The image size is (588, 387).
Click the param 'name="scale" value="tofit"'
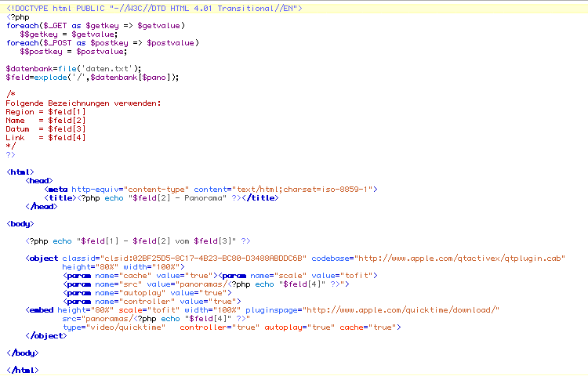click(x=311, y=275)
